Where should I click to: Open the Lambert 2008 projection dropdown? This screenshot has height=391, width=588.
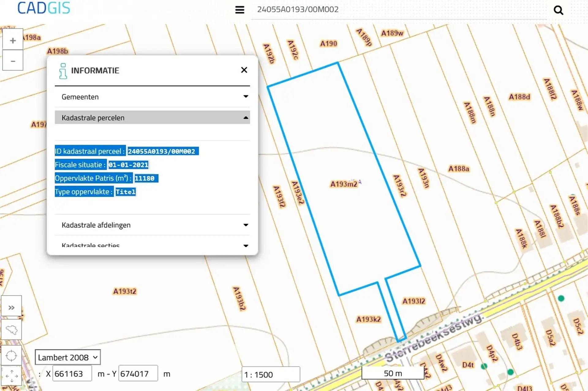[x=67, y=357]
